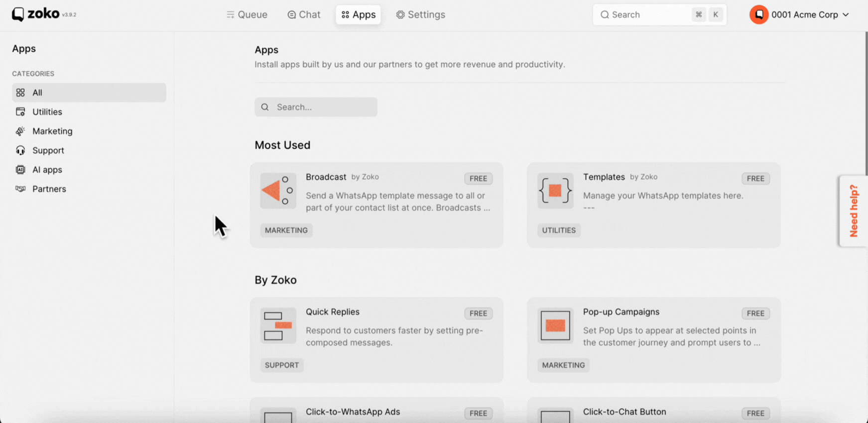Click the AI apps chip icon
This screenshot has height=423, width=868.
[20, 170]
